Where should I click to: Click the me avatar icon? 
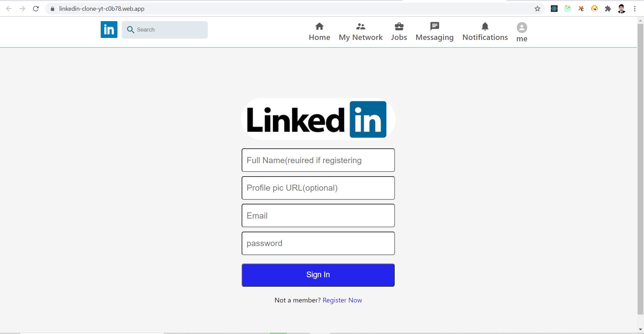[x=522, y=28]
